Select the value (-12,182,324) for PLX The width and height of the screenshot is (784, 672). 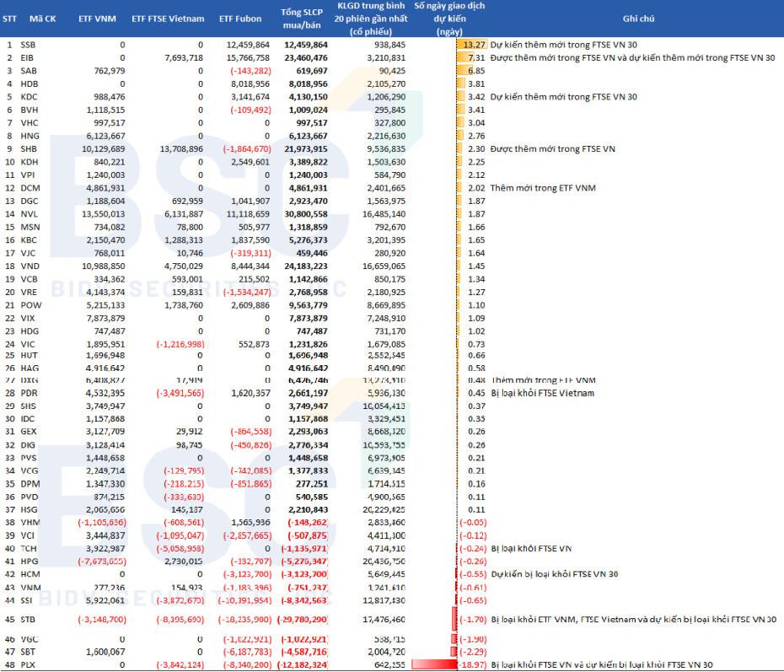click(302, 665)
